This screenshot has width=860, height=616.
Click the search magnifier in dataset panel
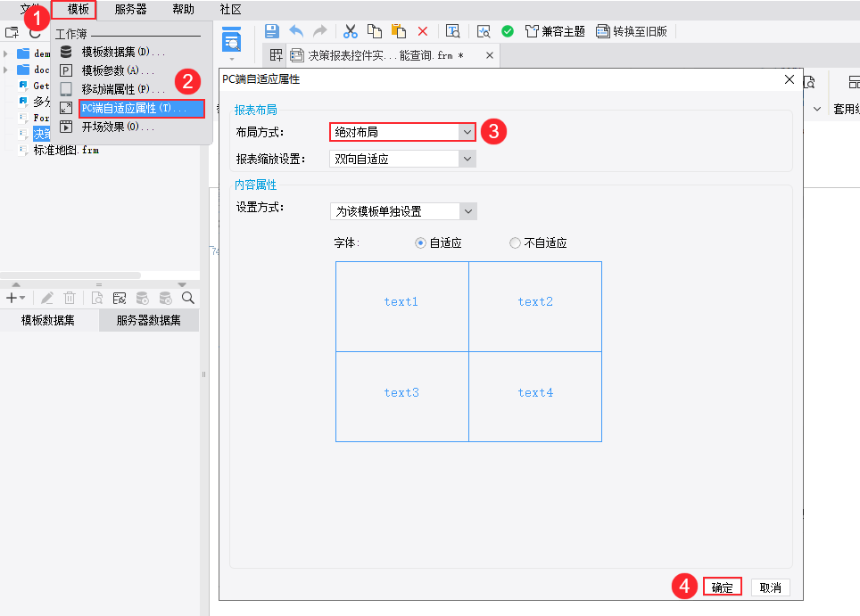click(x=187, y=298)
